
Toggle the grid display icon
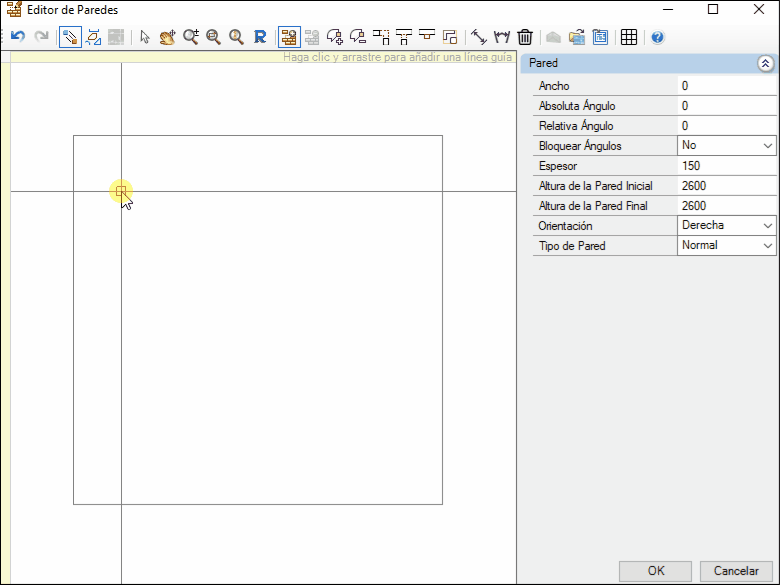[629, 37]
